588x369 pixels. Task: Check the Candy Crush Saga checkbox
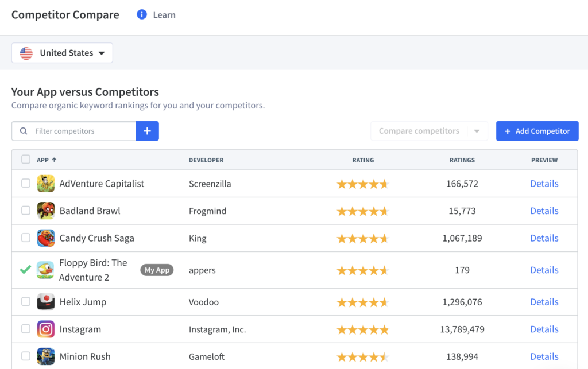coord(26,238)
